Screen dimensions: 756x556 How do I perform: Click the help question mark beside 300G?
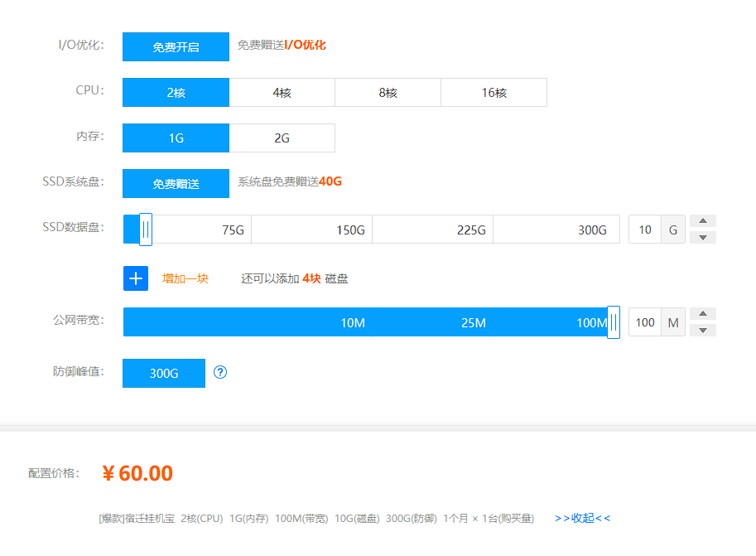pos(220,372)
